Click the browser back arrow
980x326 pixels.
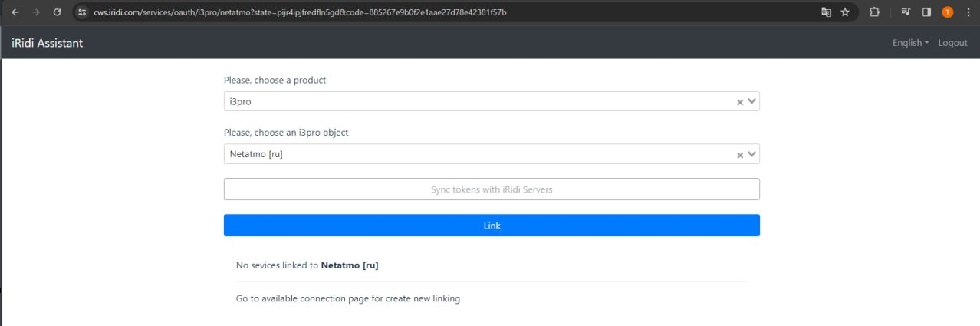click(x=15, y=12)
